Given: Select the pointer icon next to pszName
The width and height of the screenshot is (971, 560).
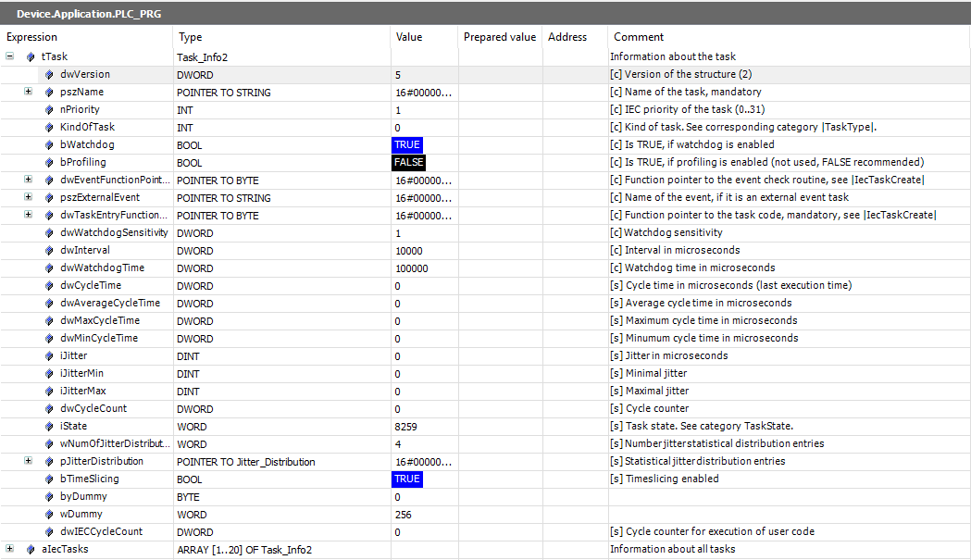Looking at the screenshot, I should [50, 92].
